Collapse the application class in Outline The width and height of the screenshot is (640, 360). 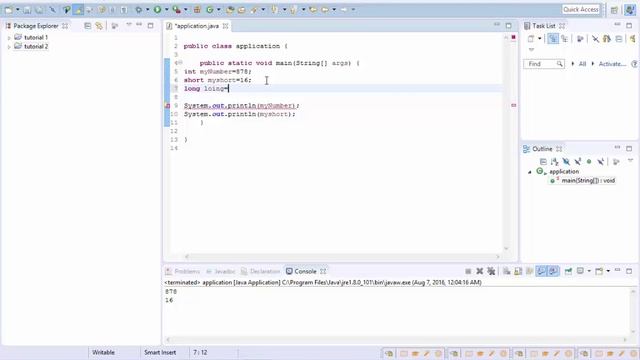[x=530, y=172]
